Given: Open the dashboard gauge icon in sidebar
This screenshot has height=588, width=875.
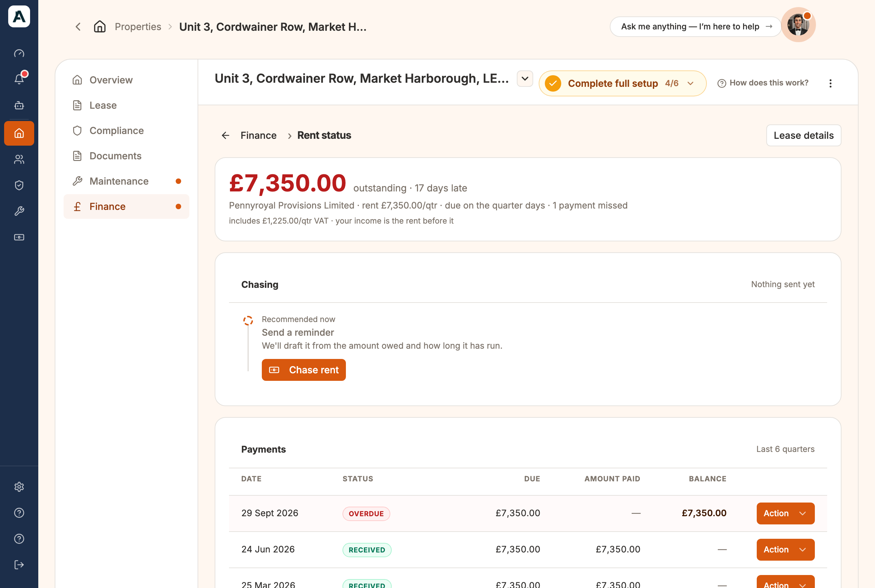Looking at the screenshot, I should pos(19,53).
